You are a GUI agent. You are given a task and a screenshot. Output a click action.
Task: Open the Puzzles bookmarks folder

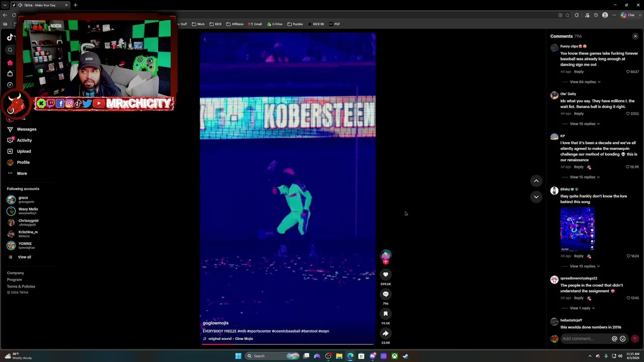pyautogui.click(x=295, y=24)
